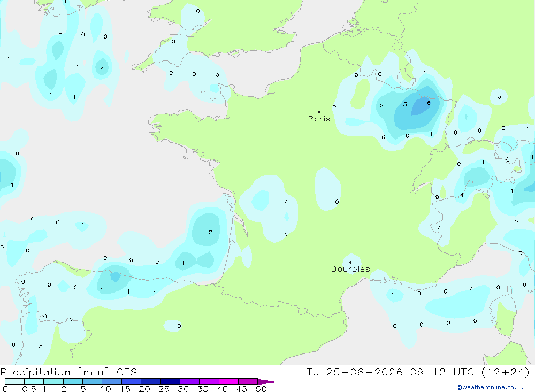The width and height of the screenshot is (535, 392).
Task: Pick the 40–45 magenta legend swatch
Action: (228, 381)
